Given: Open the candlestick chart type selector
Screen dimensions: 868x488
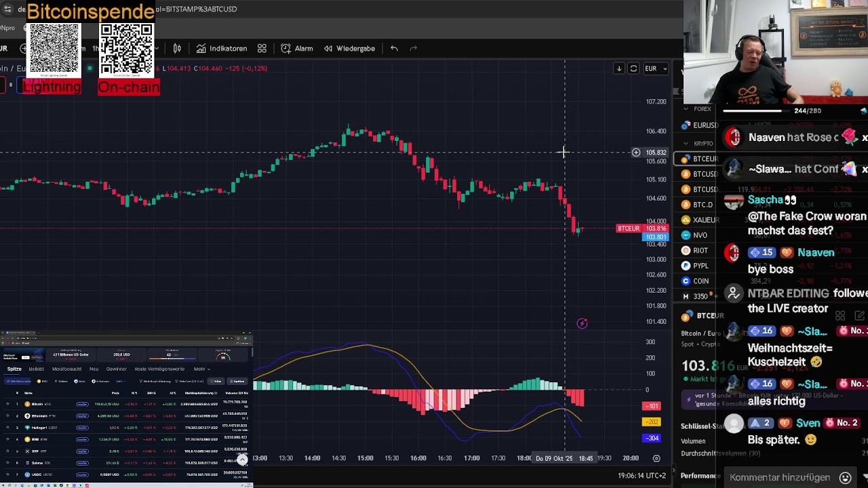Looking at the screenshot, I should click(177, 48).
